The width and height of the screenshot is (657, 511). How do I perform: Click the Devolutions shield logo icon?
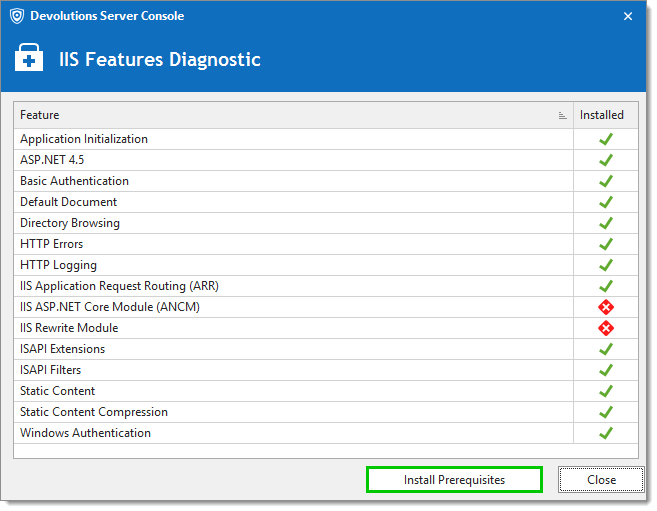click(17, 16)
